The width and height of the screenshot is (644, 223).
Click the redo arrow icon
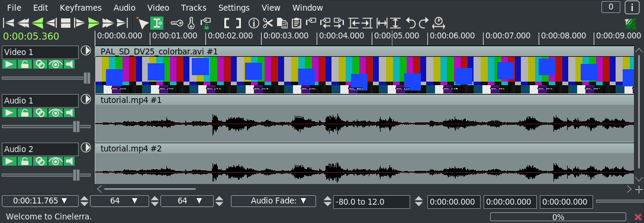click(424, 23)
